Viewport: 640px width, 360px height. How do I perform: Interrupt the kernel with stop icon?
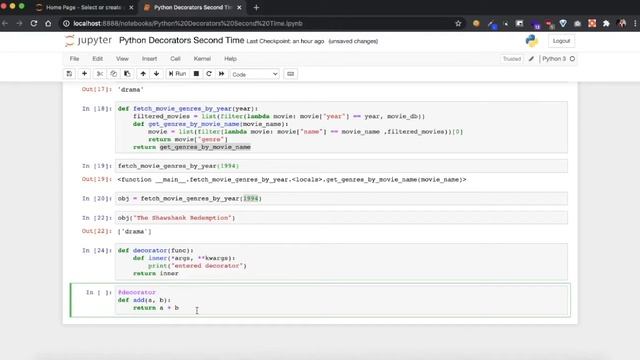pos(196,74)
